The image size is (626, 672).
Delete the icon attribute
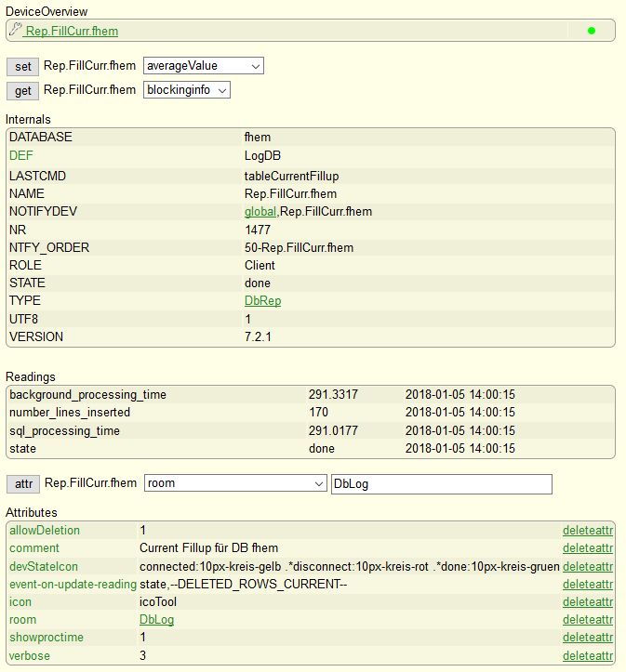pos(588,602)
